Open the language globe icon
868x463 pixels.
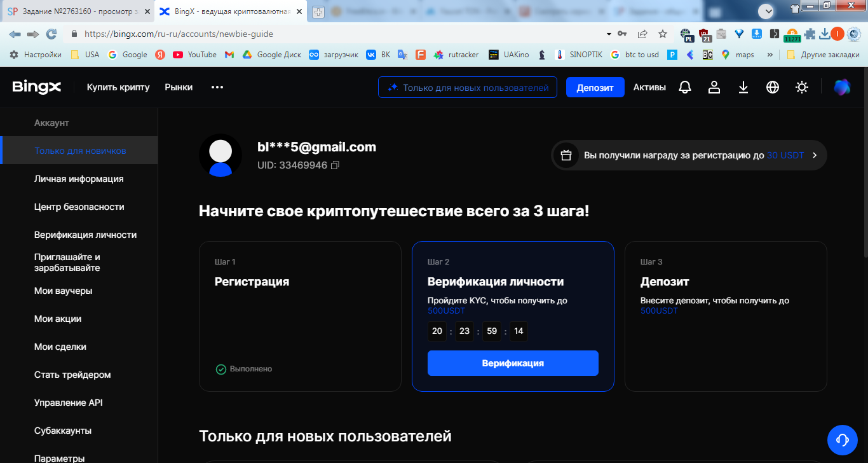(x=773, y=87)
